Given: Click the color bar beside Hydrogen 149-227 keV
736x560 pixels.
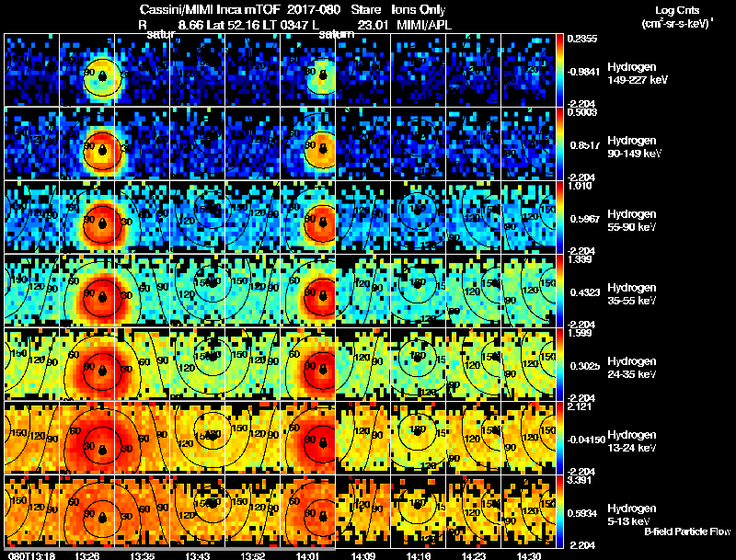Looking at the screenshot, I should tap(559, 70).
